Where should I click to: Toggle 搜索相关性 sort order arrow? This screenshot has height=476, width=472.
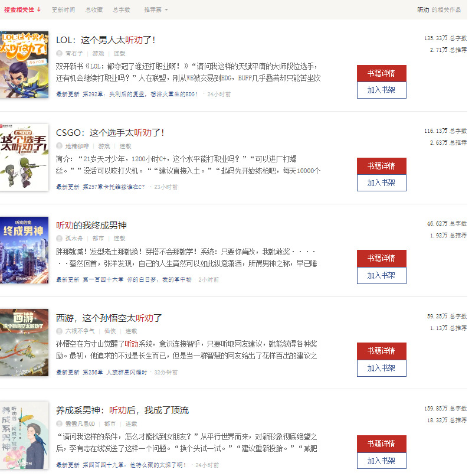point(39,9)
